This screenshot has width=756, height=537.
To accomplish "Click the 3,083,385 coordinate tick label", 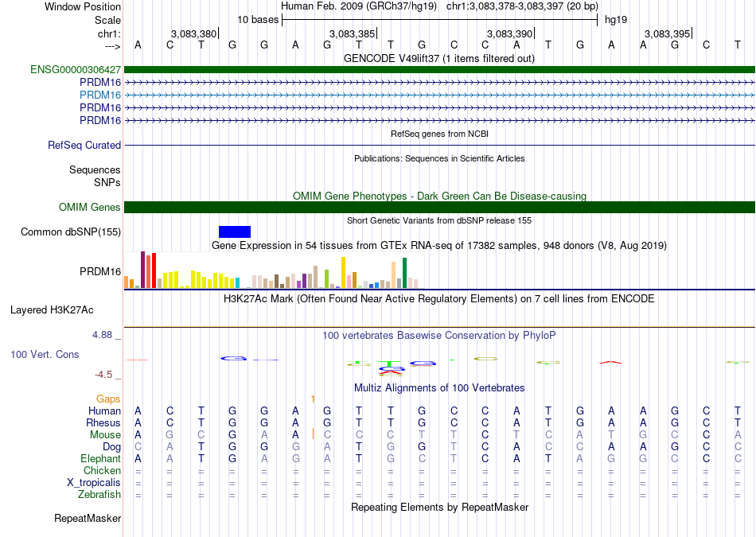I will (352, 33).
